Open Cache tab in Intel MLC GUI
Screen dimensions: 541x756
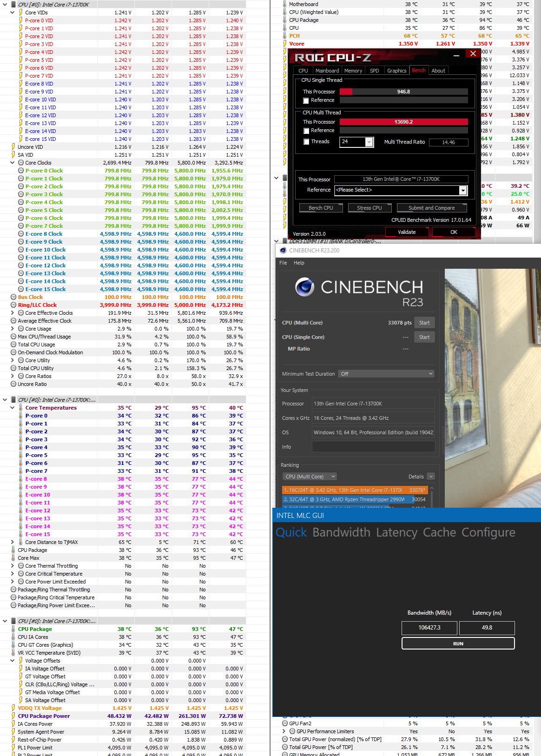pos(439,532)
